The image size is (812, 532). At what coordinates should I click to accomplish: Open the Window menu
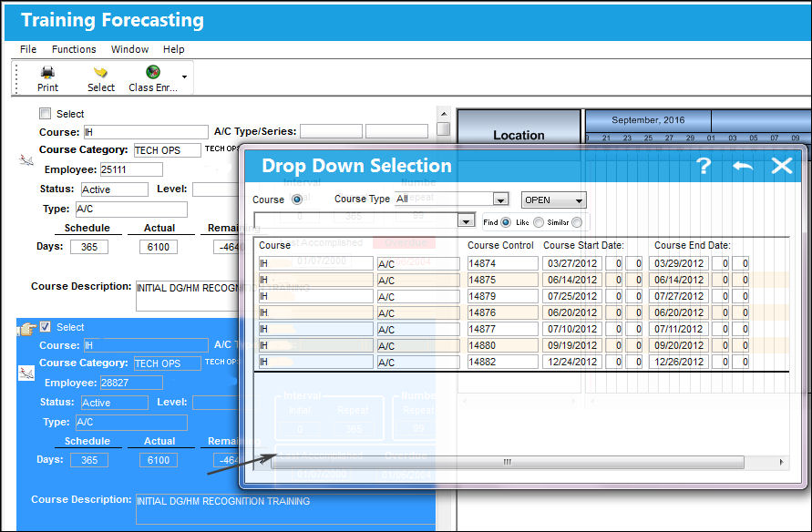tap(129, 49)
